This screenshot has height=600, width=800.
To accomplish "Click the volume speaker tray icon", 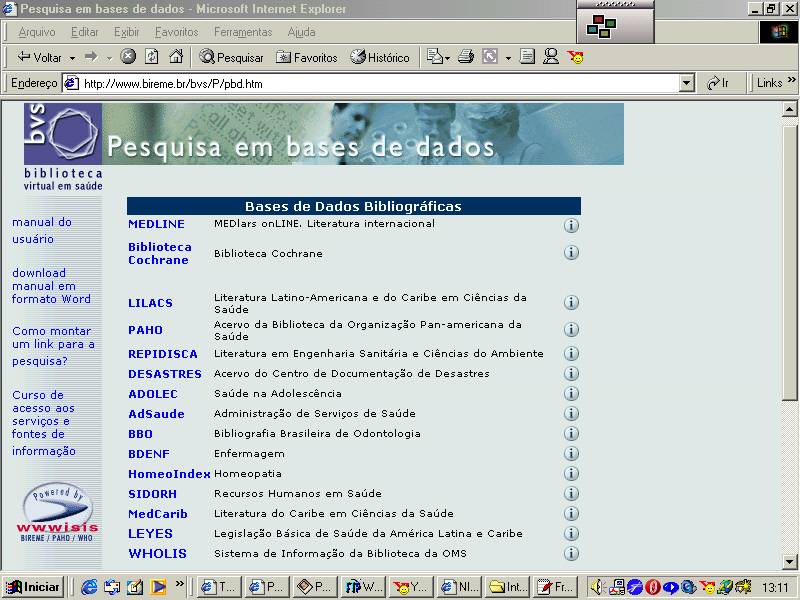I will [x=597, y=587].
